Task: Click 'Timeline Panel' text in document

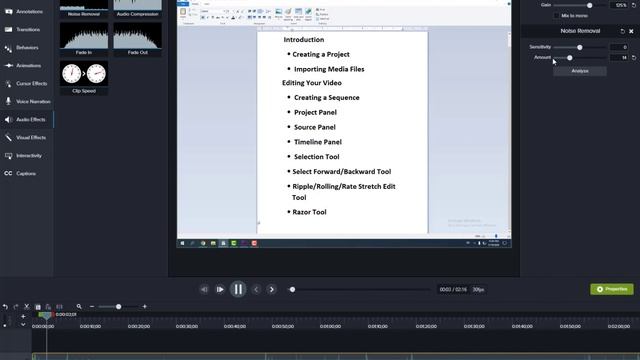Action: (x=318, y=142)
